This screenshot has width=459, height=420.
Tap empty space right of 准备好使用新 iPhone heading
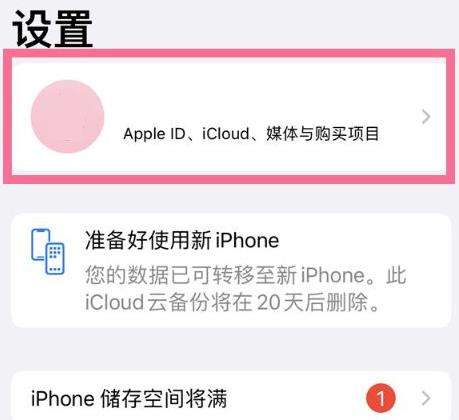click(363, 240)
